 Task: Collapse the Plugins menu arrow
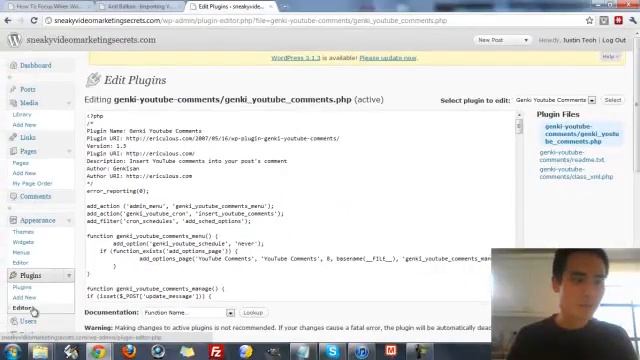pyautogui.click(x=69, y=276)
